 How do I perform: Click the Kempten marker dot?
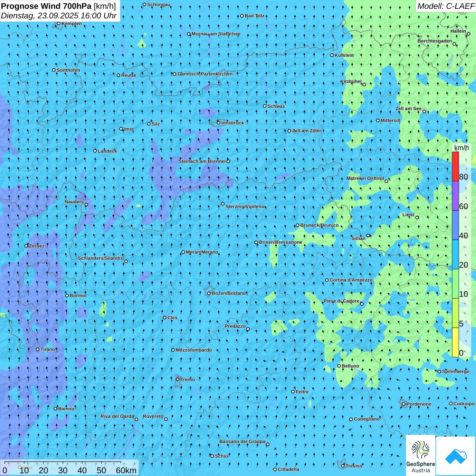click(x=58, y=23)
